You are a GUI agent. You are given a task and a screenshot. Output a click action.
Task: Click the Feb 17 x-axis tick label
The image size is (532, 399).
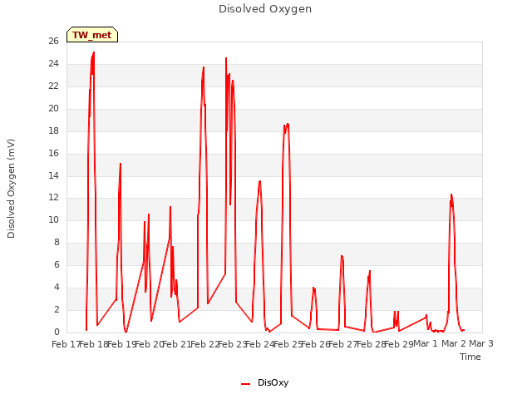[66, 344]
